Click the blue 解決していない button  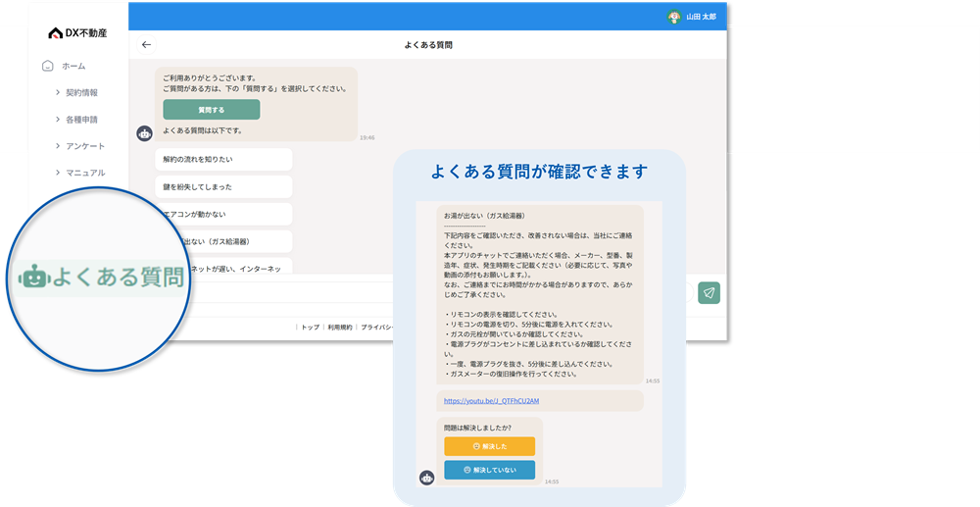point(489,470)
